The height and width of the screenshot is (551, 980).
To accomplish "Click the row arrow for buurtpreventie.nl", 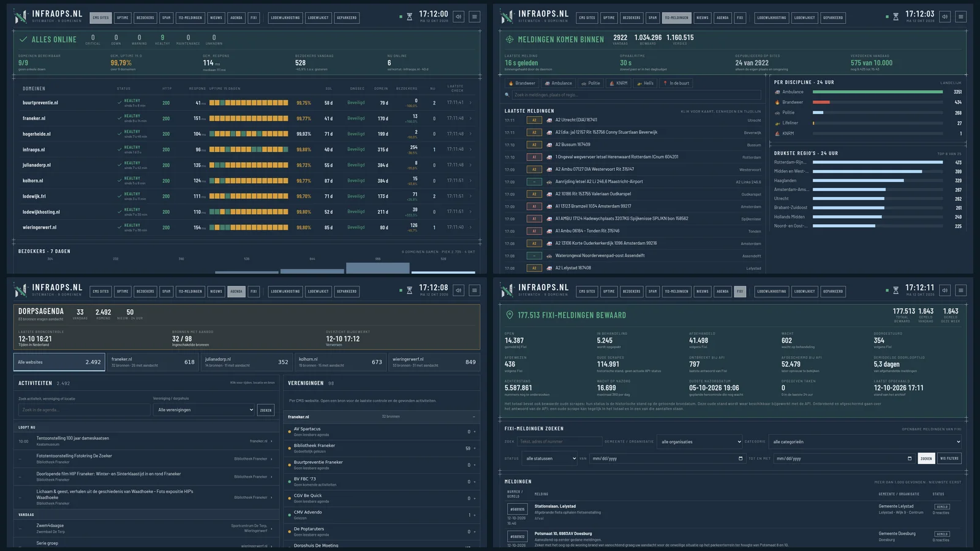I will pos(471,103).
